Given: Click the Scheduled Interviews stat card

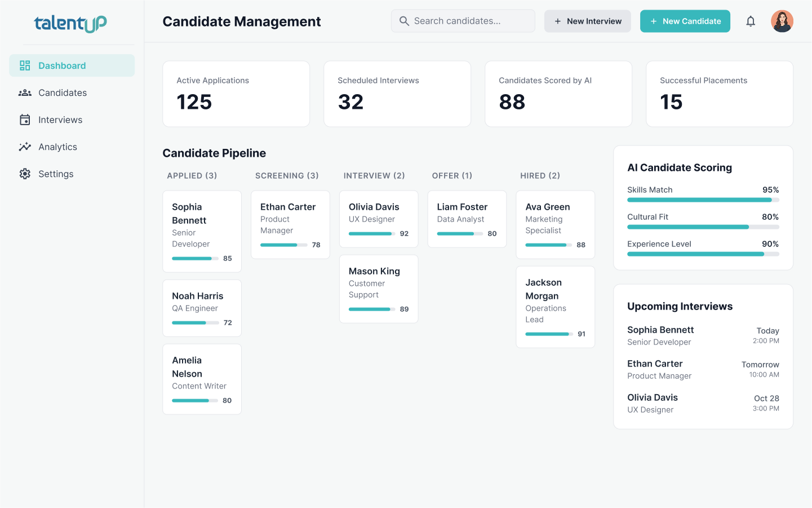Looking at the screenshot, I should point(397,94).
